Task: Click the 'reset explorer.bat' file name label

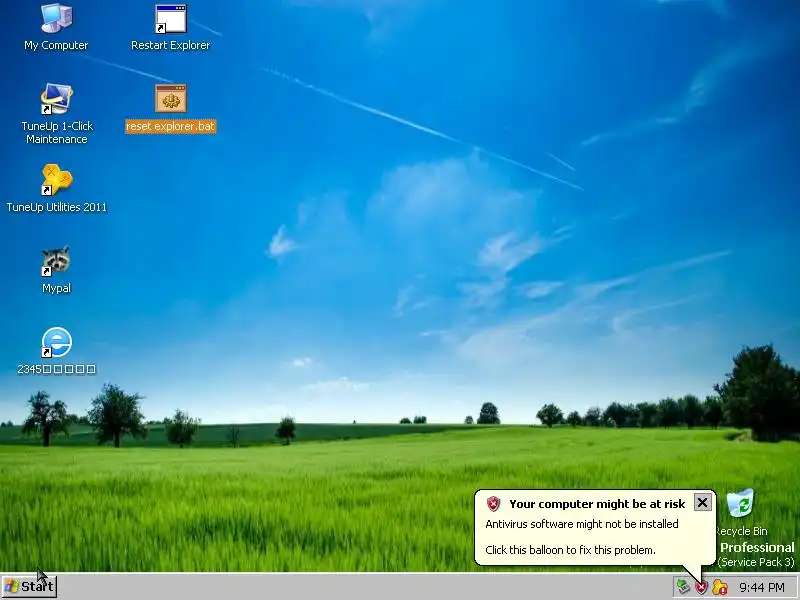Action: pos(170,126)
